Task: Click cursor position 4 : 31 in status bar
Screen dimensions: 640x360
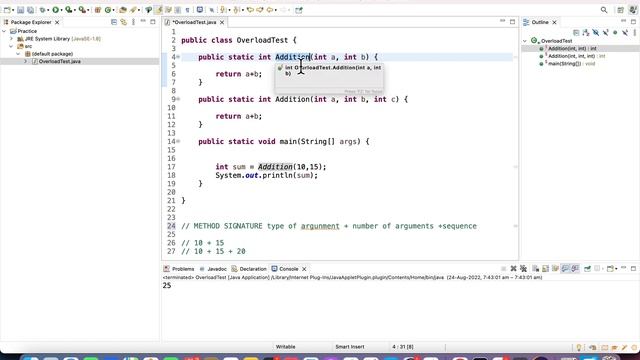Action: [403, 347]
